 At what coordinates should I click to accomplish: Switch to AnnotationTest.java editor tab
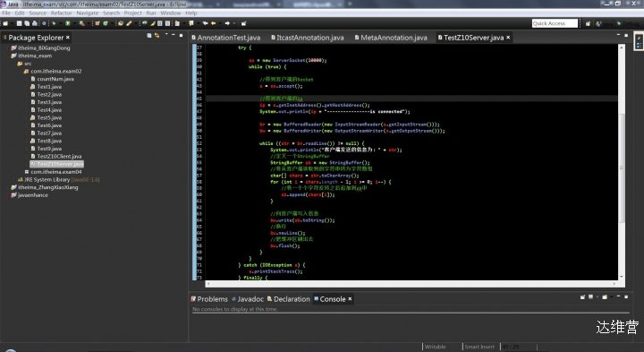(x=226, y=38)
